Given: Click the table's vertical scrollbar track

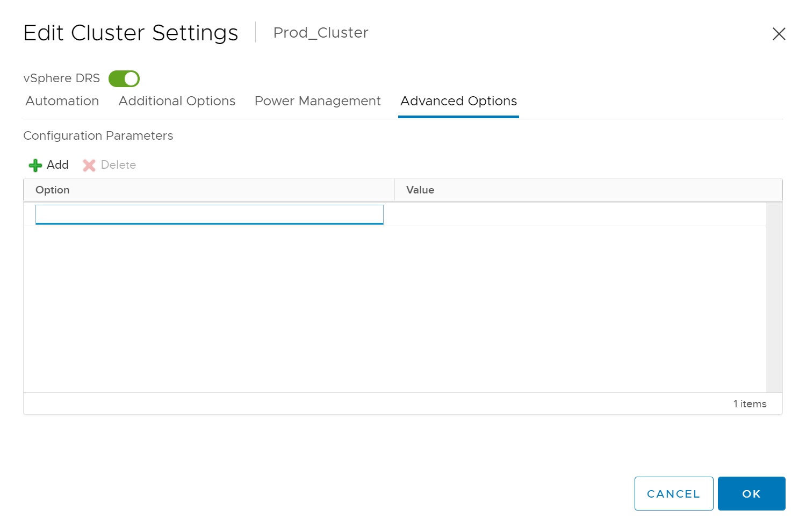Looking at the screenshot, I should 774,297.
